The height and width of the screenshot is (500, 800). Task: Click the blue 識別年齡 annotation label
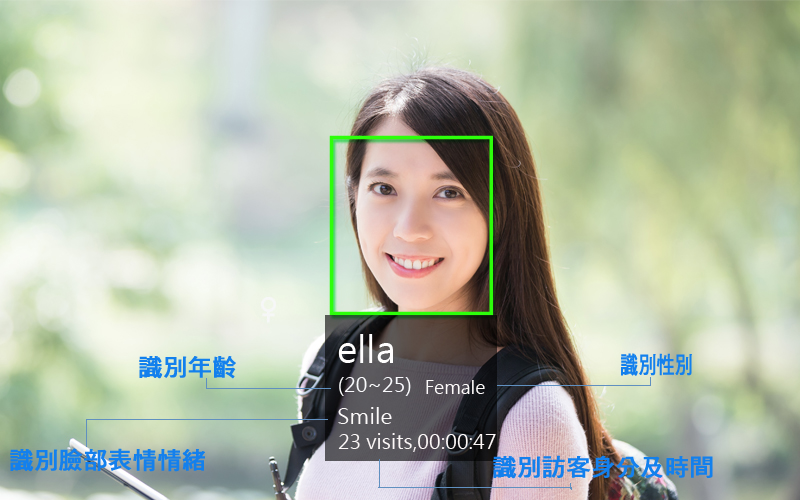point(187,367)
